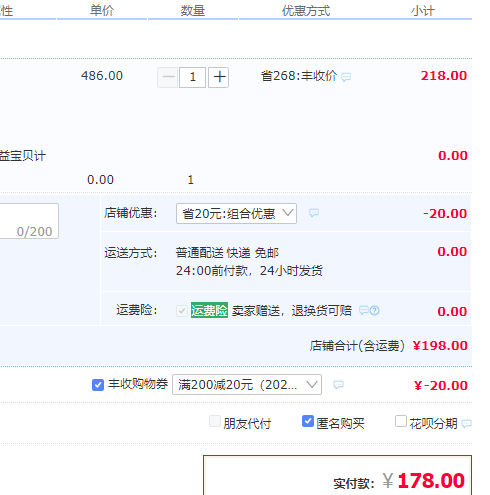This screenshot has height=495, width=490.
Task: Enable the 花呗分期 checkbox
Action: coord(401,421)
